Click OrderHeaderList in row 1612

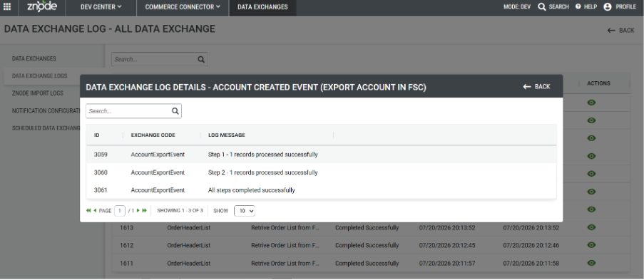(x=188, y=245)
